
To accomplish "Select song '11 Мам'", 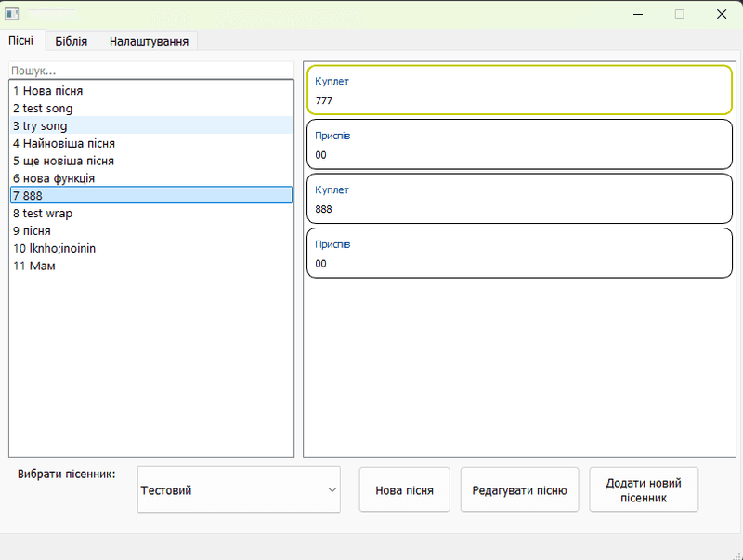I will 151,266.
